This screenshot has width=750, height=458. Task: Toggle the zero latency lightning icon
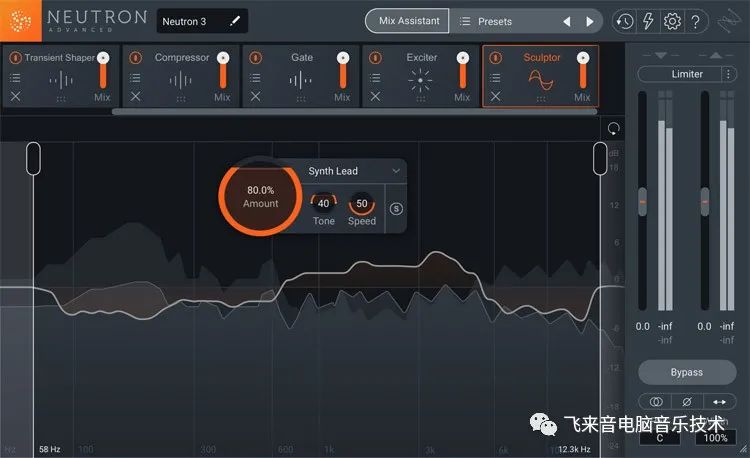tap(648, 21)
